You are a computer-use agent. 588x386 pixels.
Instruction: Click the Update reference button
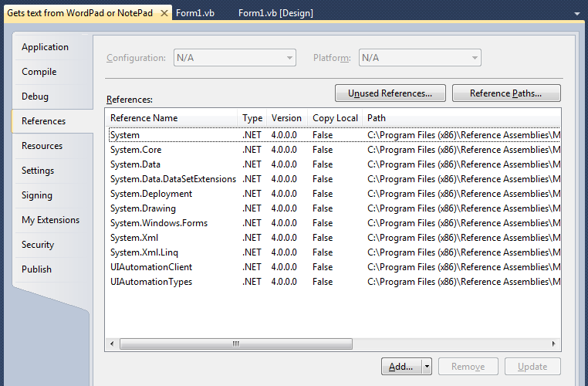pos(532,367)
